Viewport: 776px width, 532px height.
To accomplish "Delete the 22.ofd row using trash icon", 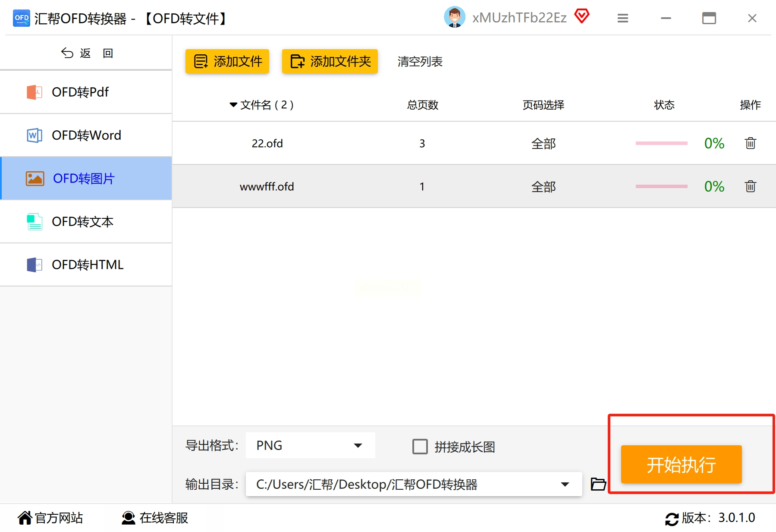I will tap(750, 143).
